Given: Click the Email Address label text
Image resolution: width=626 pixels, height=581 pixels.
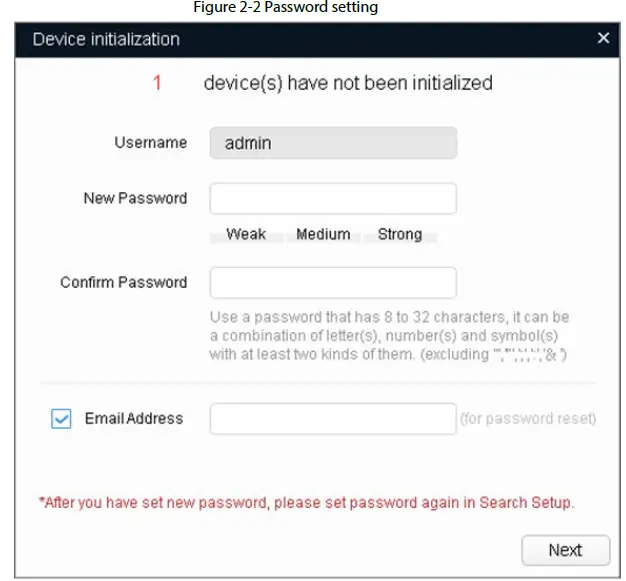Looking at the screenshot, I should pos(134,419).
